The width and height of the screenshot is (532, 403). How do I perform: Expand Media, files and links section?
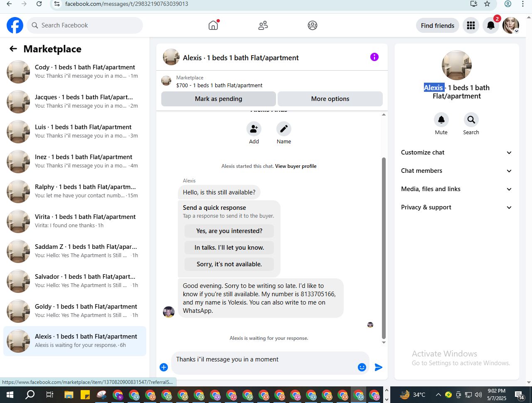(x=456, y=189)
